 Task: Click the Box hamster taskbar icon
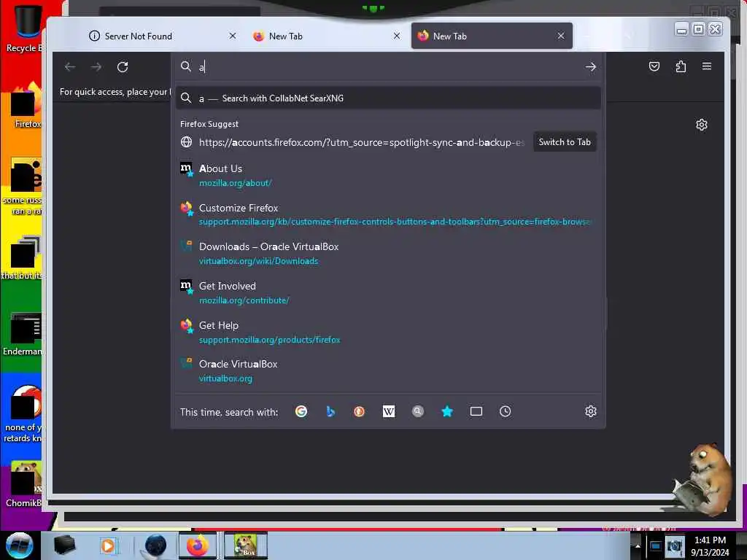pos(246,545)
